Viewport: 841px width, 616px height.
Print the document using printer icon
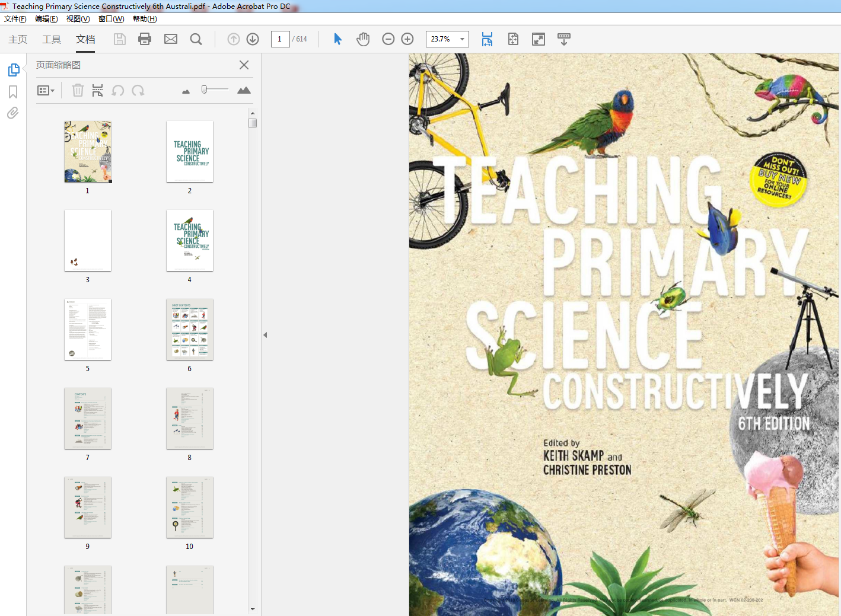[x=145, y=39]
